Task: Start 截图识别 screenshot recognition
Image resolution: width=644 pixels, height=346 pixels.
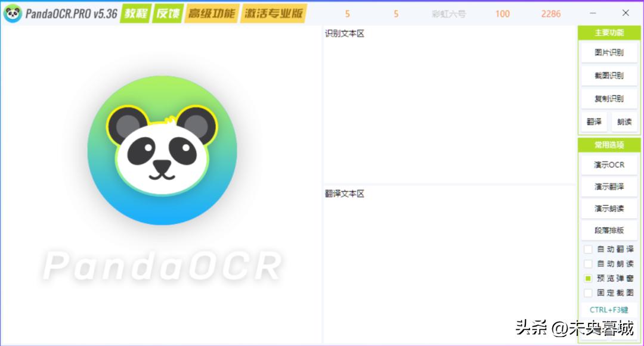Action: tap(609, 76)
